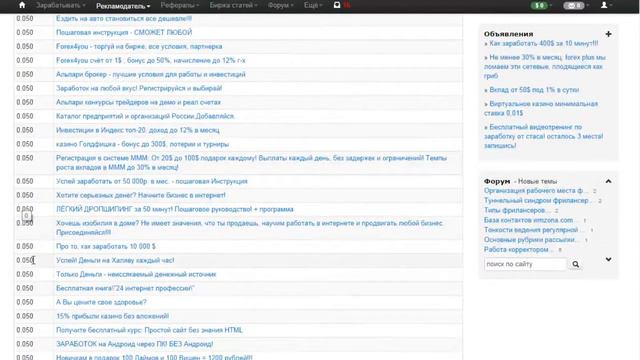The width and height of the screenshot is (640, 360).
Task: Open 'Альпари конкурсы трейдеров' link
Action: (x=138, y=102)
